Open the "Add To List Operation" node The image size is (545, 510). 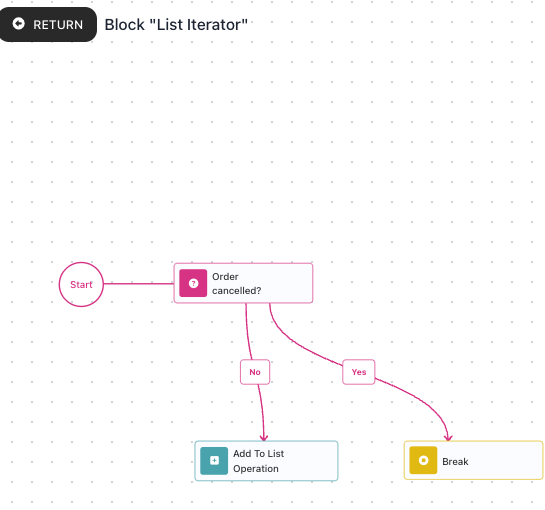coord(266,461)
